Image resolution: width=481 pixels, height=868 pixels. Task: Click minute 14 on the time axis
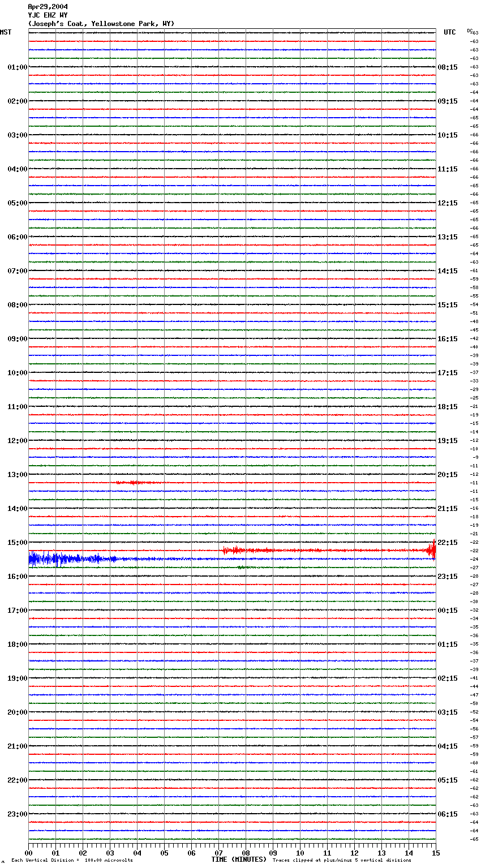pyautogui.click(x=409, y=852)
